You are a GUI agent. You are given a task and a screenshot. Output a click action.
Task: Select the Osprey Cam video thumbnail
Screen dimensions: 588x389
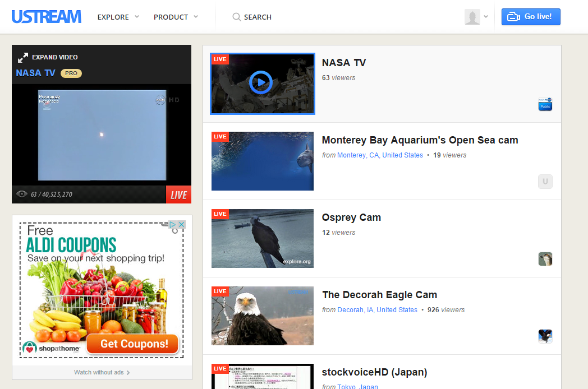pyautogui.click(x=262, y=238)
